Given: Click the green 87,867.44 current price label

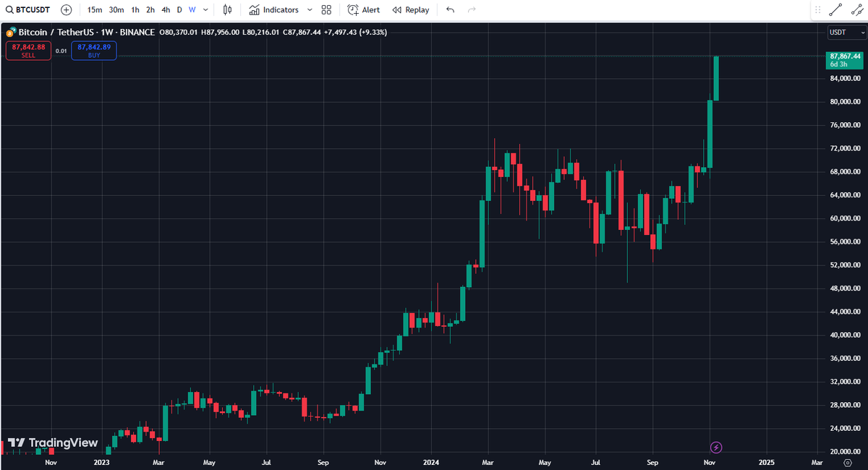Looking at the screenshot, I should (x=845, y=59).
